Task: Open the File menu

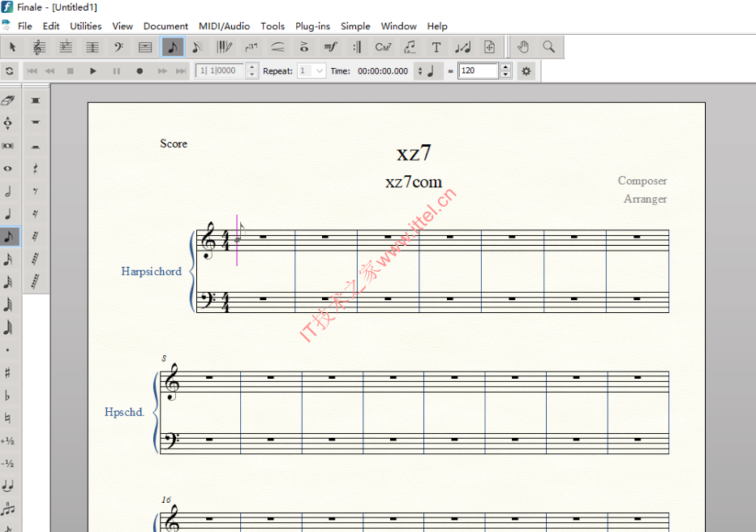Action: pyautogui.click(x=24, y=26)
